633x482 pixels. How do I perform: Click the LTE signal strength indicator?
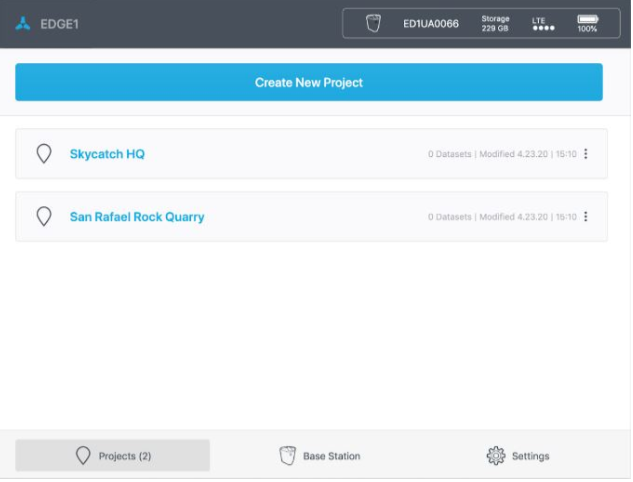click(x=543, y=24)
